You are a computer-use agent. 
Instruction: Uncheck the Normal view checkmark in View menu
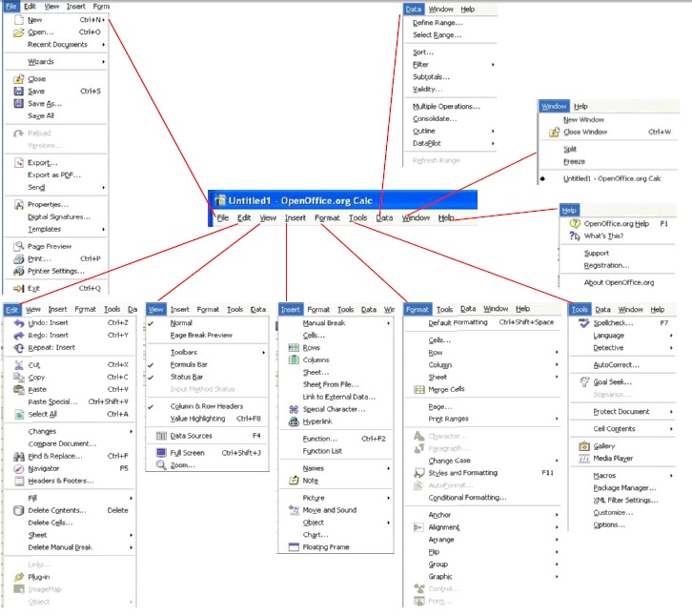[151, 323]
